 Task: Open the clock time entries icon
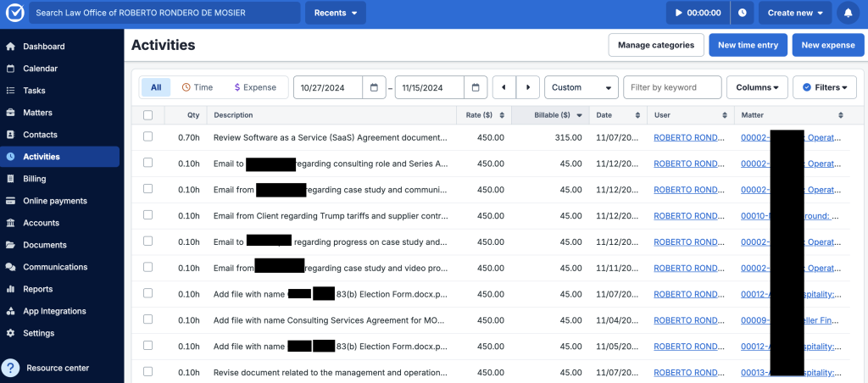743,13
